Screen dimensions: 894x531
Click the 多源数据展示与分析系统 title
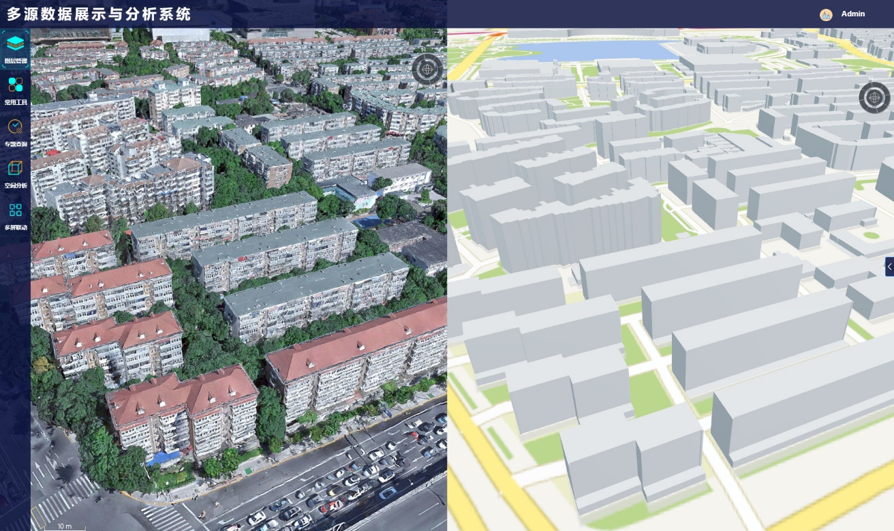(x=99, y=14)
